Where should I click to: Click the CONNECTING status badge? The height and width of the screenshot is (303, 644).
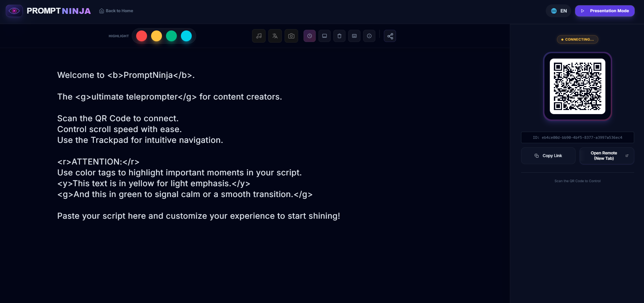click(x=577, y=39)
